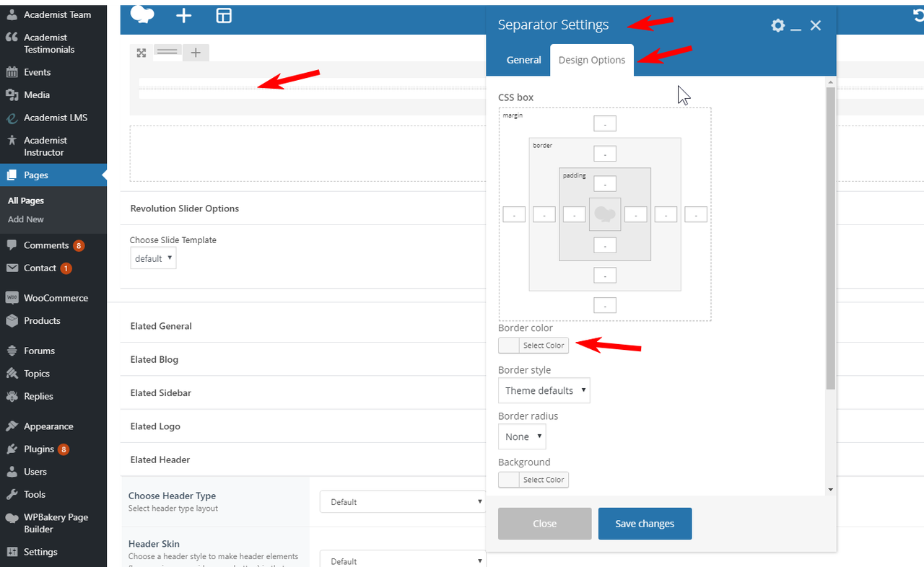Click the padding bottom input field
Image resolution: width=924 pixels, height=567 pixels.
coord(605,245)
